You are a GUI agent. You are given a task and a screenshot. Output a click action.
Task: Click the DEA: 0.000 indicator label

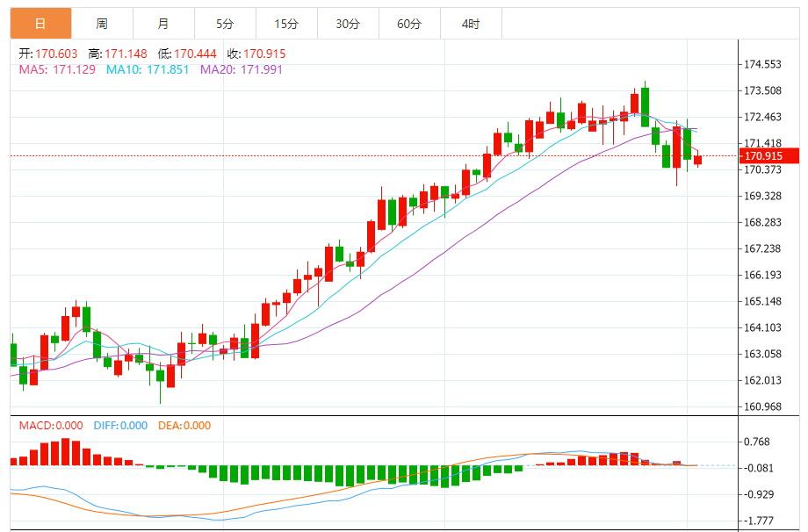184,426
